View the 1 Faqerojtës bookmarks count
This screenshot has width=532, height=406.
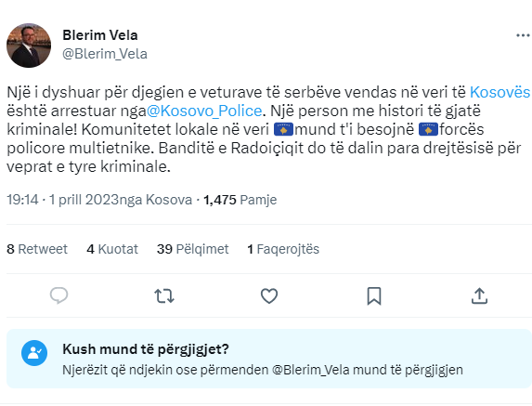pyautogui.click(x=283, y=249)
